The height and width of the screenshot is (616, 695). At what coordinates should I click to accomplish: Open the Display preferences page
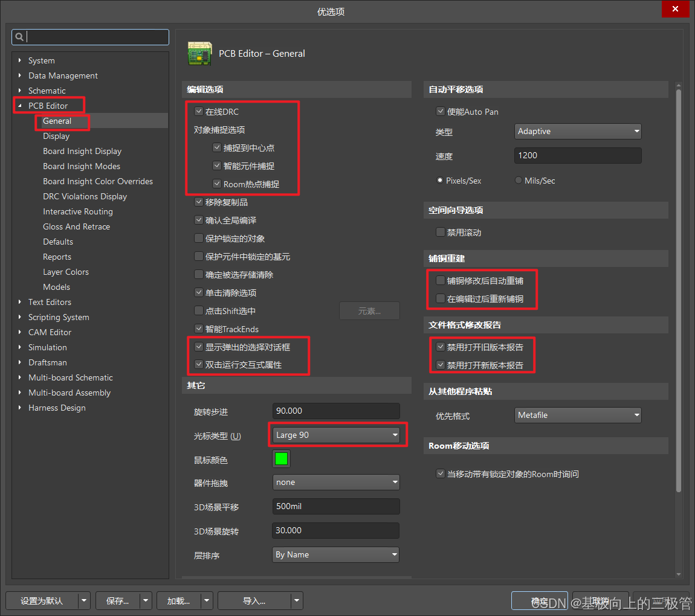[x=56, y=136]
